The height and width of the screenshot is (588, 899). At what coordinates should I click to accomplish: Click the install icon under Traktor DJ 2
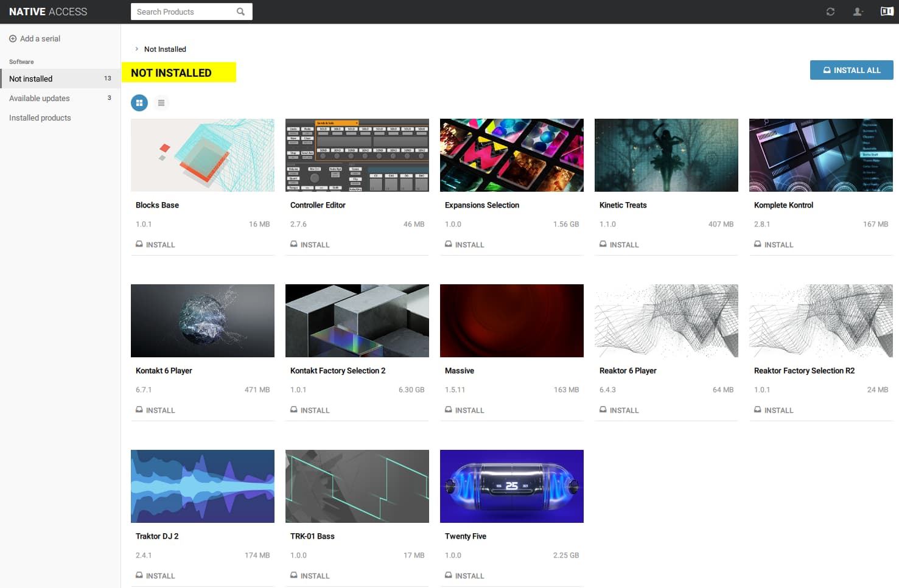coord(139,575)
